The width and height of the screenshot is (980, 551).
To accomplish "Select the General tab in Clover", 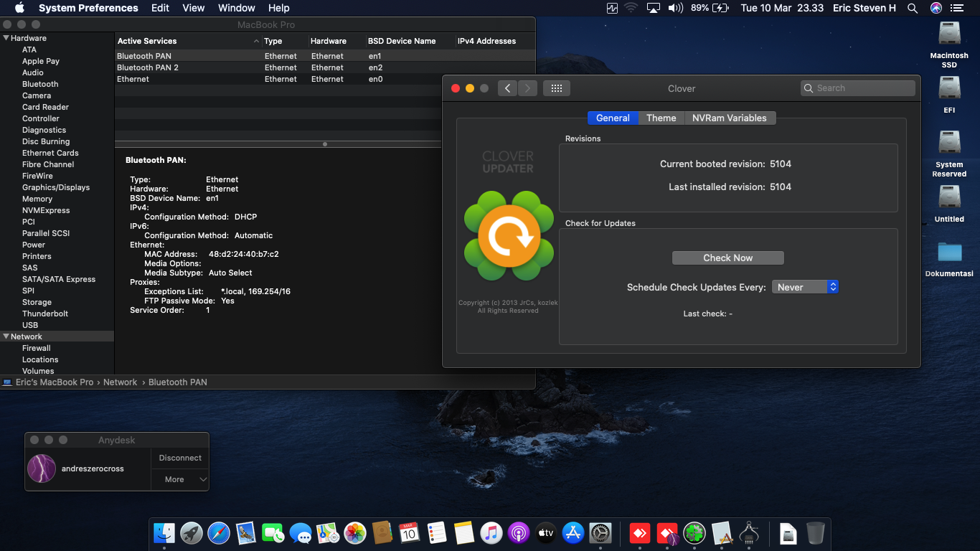I will click(x=613, y=118).
